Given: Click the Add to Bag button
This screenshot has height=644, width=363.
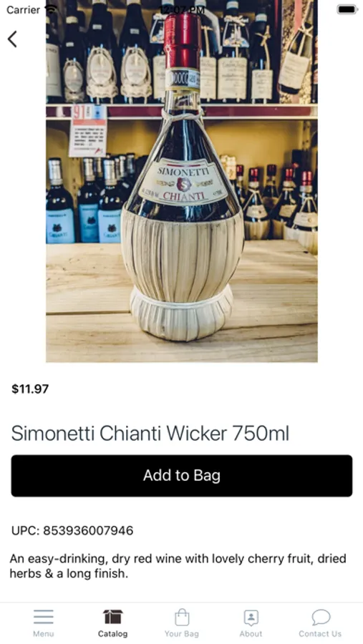Looking at the screenshot, I should pos(182,476).
